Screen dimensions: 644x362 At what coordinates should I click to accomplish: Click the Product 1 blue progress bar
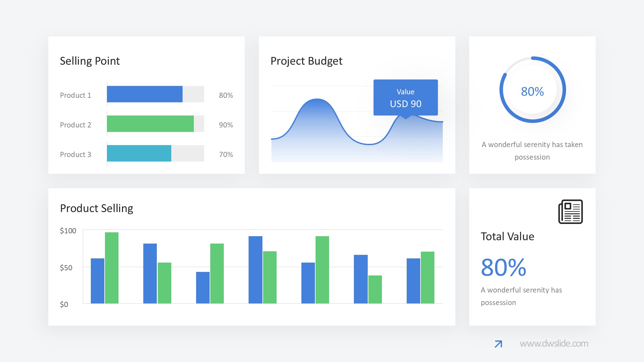pyautogui.click(x=145, y=94)
